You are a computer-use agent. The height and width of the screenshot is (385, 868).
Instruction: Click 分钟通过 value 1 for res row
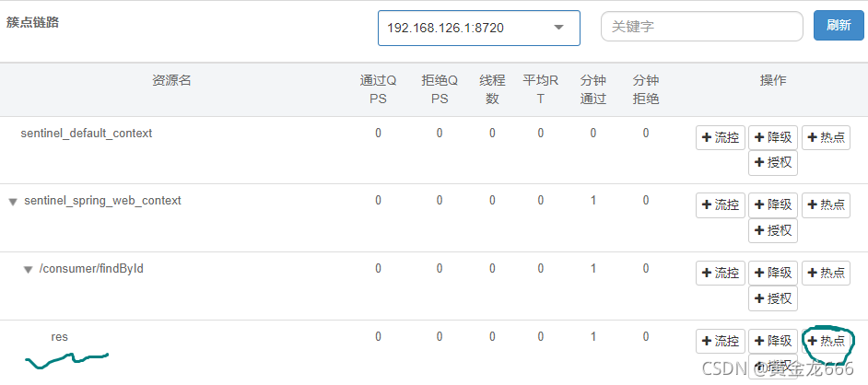pos(593,336)
